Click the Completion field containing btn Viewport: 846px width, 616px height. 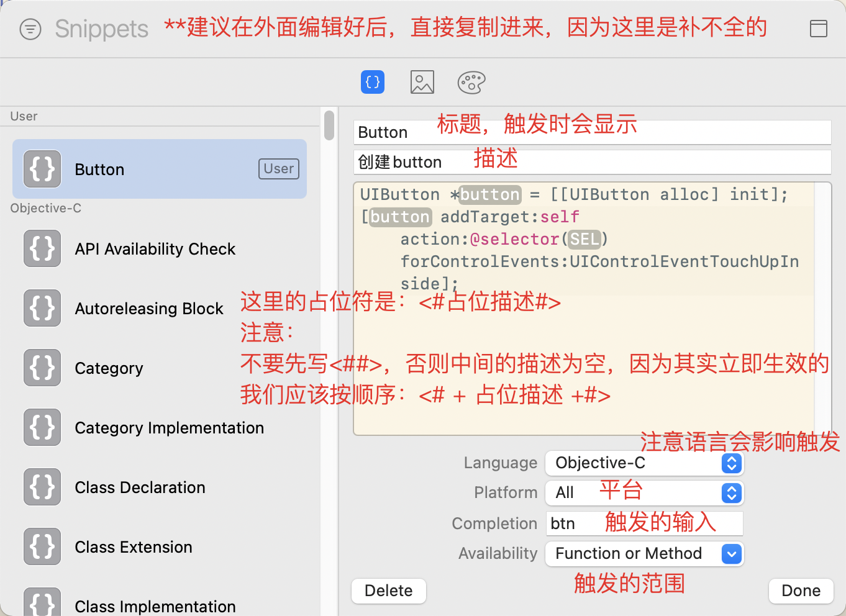pos(645,523)
